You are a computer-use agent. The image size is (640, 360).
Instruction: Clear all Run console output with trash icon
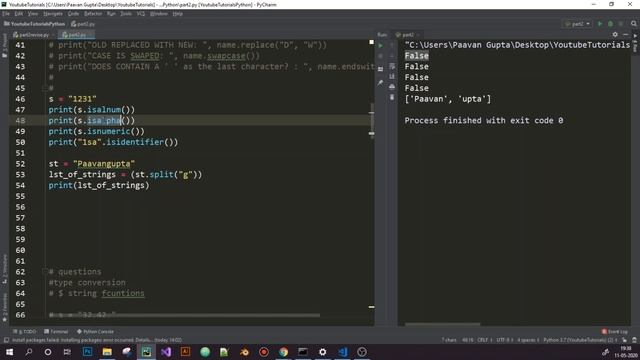[392, 97]
